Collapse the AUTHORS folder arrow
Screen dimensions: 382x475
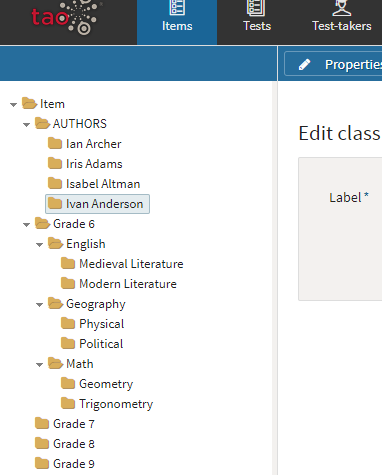click(26, 125)
